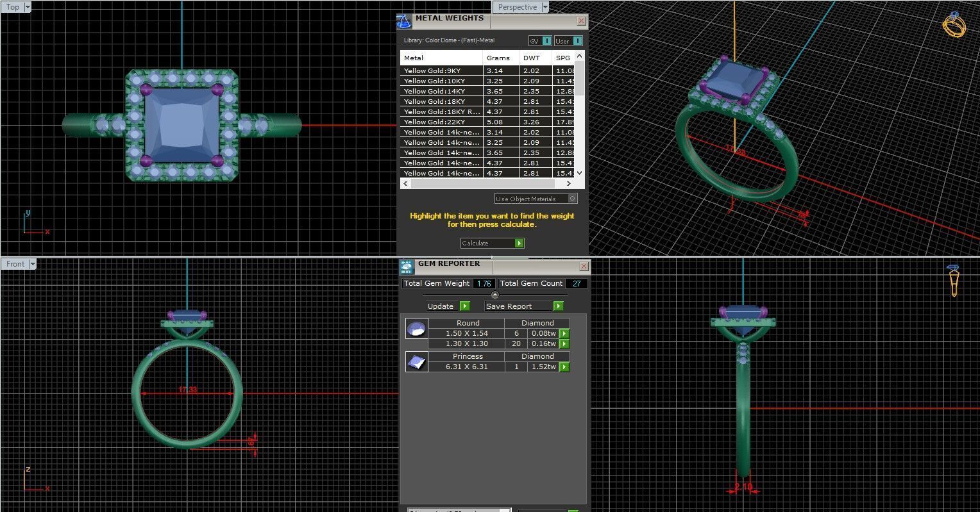Click the 17.33 diameter dimension in Front view
The image size is (980, 512).
click(x=188, y=390)
